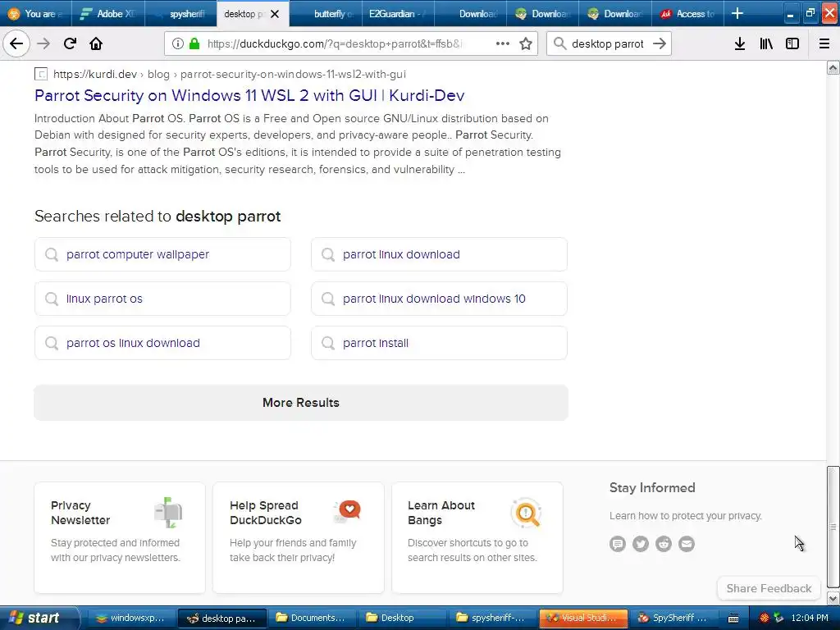Switch to the Adobe XD tab

click(x=107, y=13)
